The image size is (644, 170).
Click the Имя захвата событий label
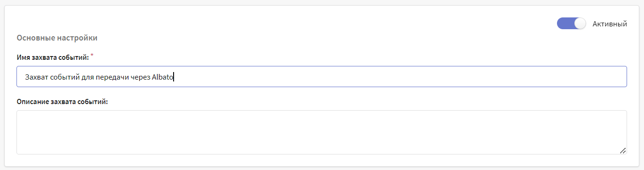tap(53, 57)
